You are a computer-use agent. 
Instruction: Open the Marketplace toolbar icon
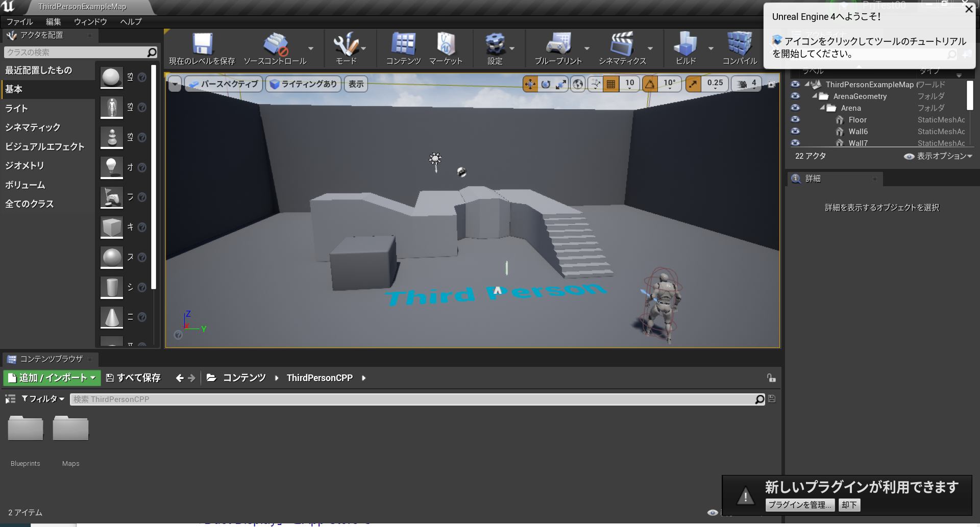coord(446,44)
